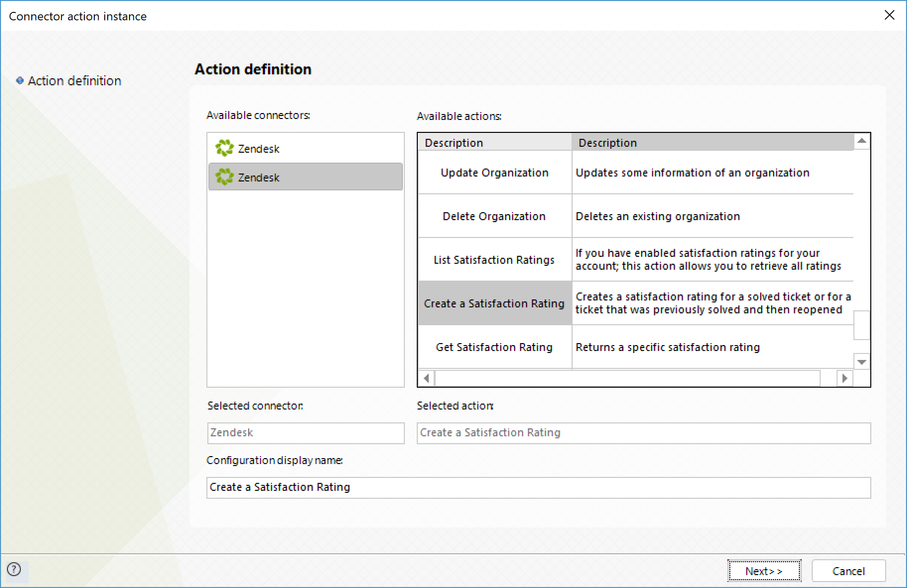
Task: Select the List Satisfaction Ratings action
Action: [495, 260]
